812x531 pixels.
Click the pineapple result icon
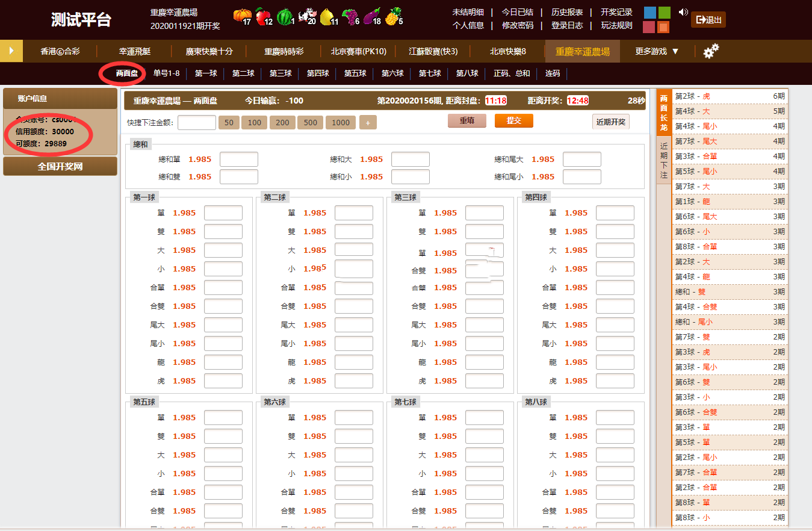click(392, 16)
